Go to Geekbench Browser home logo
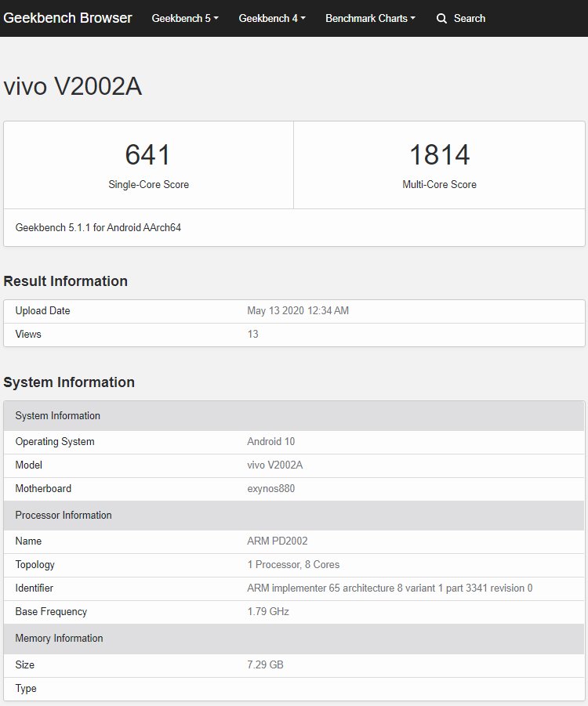The height and width of the screenshot is (706, 588). 67,18
